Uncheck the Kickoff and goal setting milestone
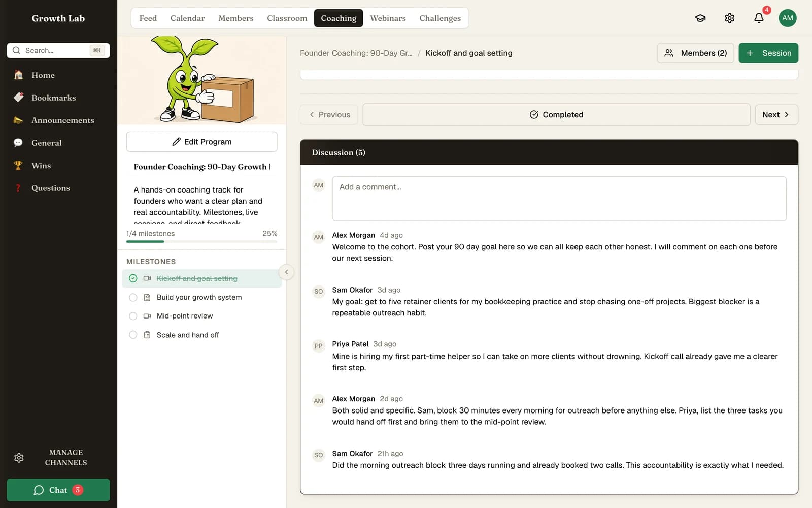The image size is (812, 508). pyautogui.click(x=133, y=278)
